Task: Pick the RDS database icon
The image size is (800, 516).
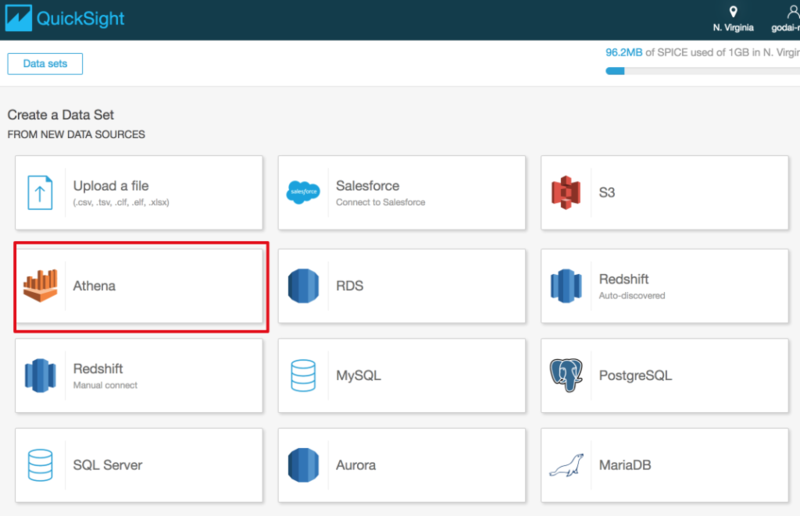Action: pyautogui.click(x=303, y=286)
